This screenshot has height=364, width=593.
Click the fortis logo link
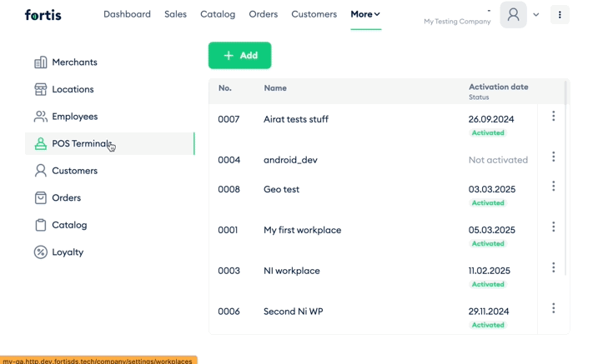[x=43, y=15]
